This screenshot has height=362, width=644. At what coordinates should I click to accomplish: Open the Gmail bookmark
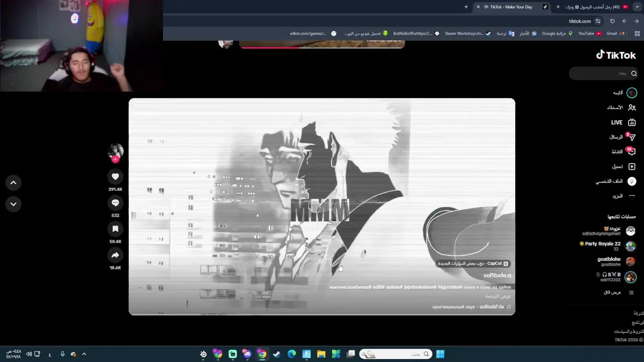tap(615, 34)
